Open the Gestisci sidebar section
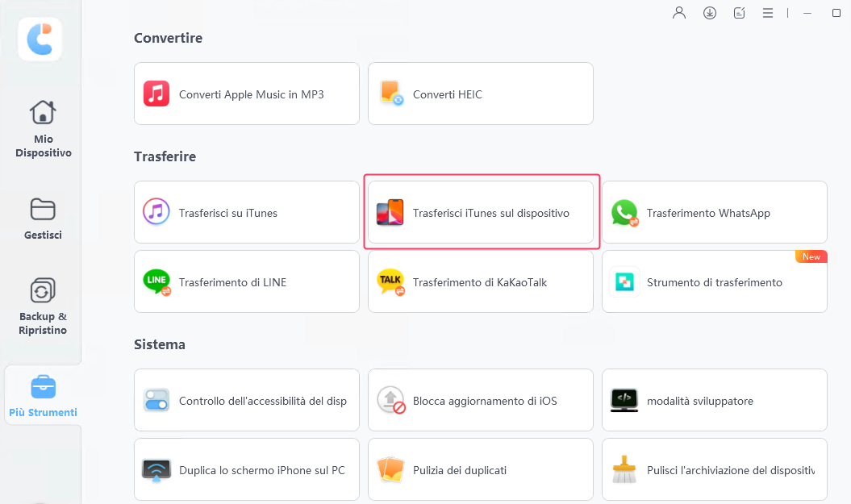The height and width of the screenshot is (504, 851). 43,219
